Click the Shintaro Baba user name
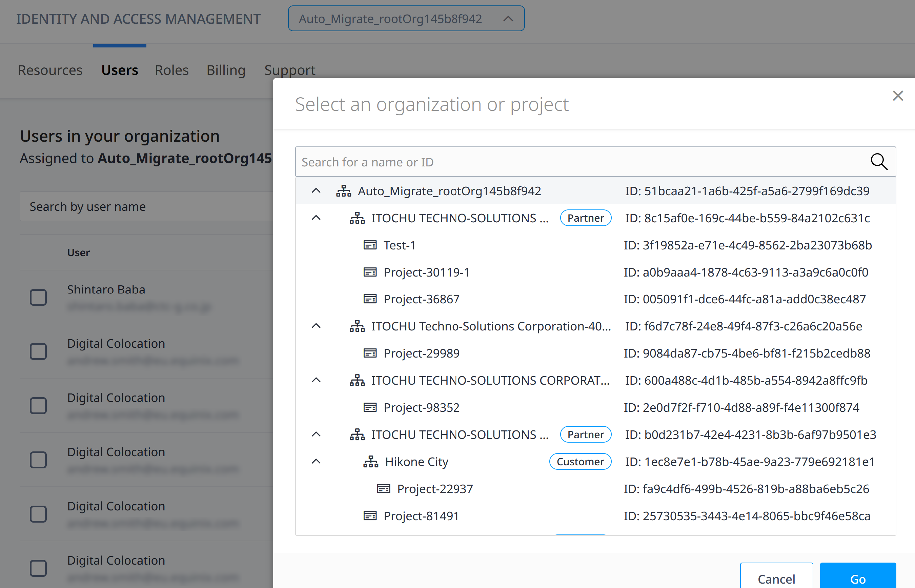The width and height of the screenshot is (915, 588). pyautogui.click(x=106, y=289)
